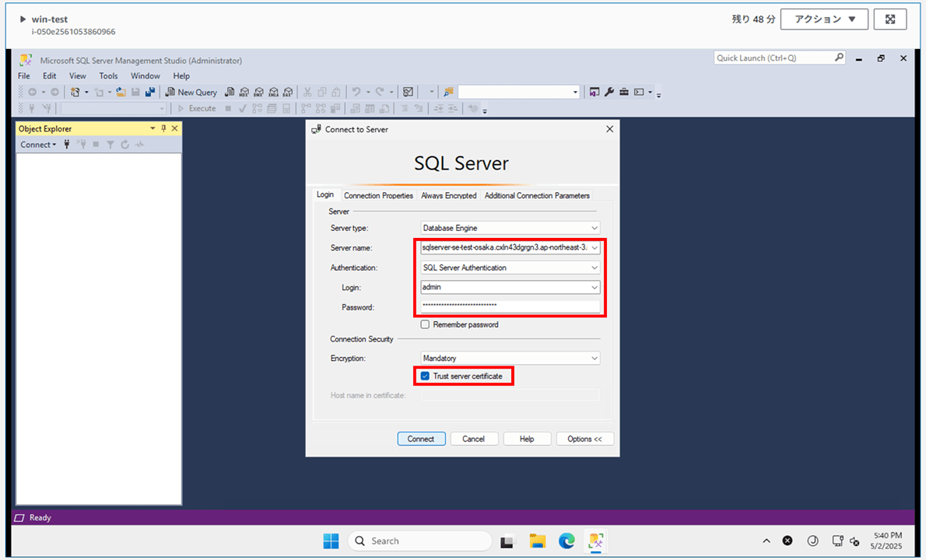Click the Windows Start icon

(331, 541)
